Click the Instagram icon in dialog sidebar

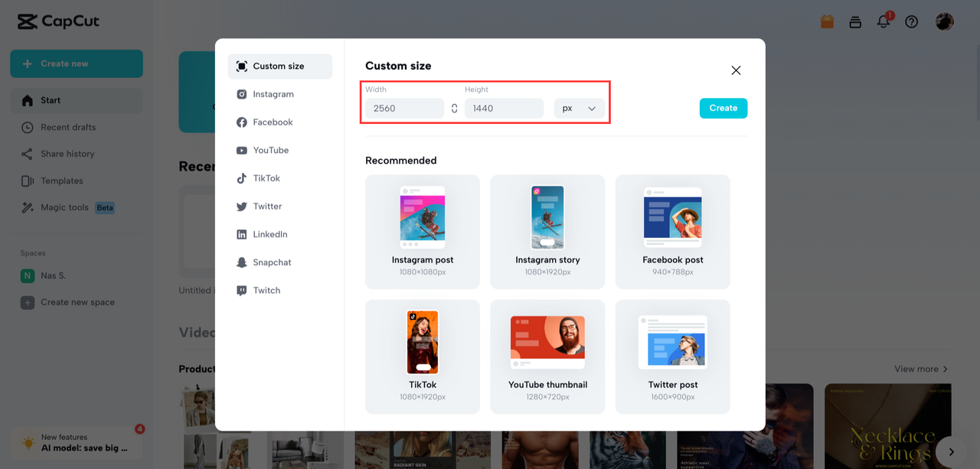[x=241, y=94]
